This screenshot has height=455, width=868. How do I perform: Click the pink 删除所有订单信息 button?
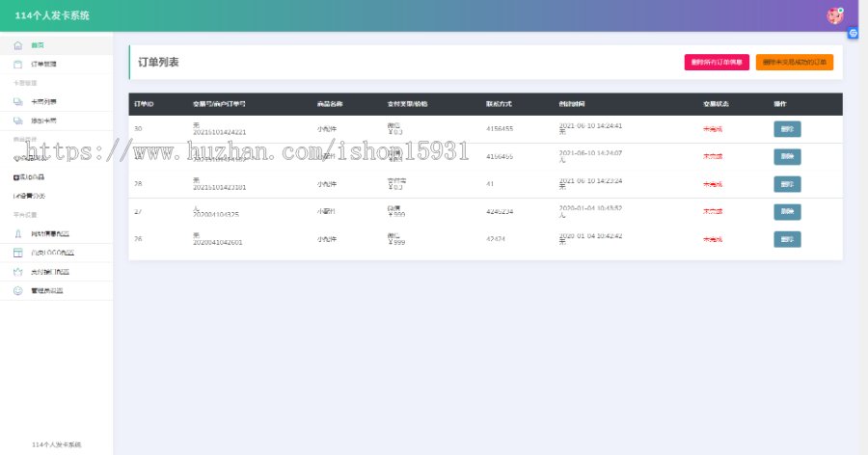pos(717,62)
